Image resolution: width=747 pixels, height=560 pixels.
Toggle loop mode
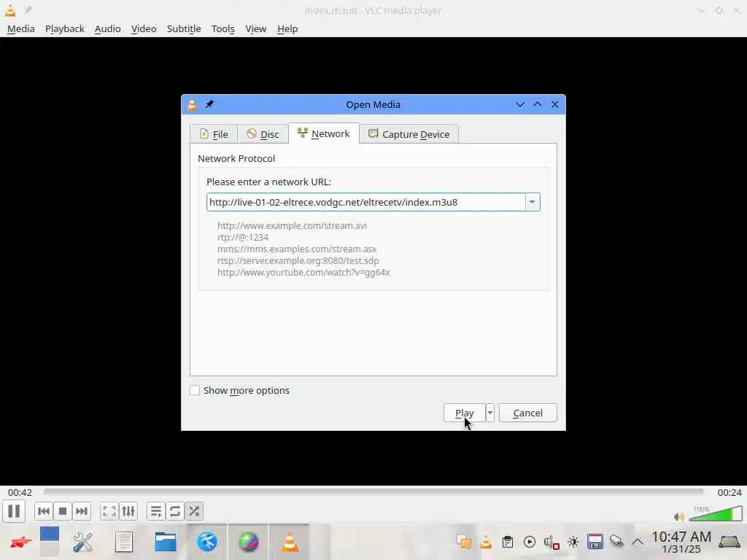pyautogui.click(x=175, y=511)
